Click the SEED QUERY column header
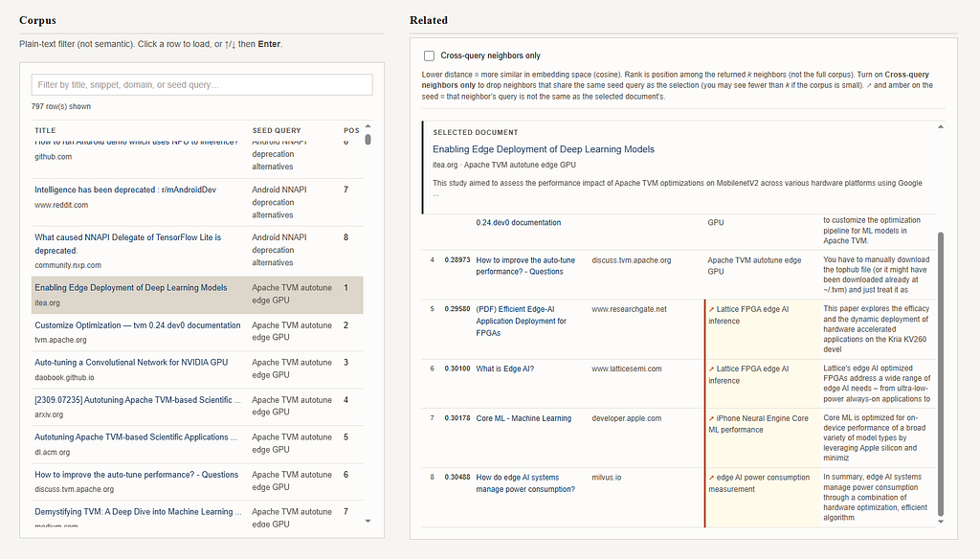 coord(277,131)
